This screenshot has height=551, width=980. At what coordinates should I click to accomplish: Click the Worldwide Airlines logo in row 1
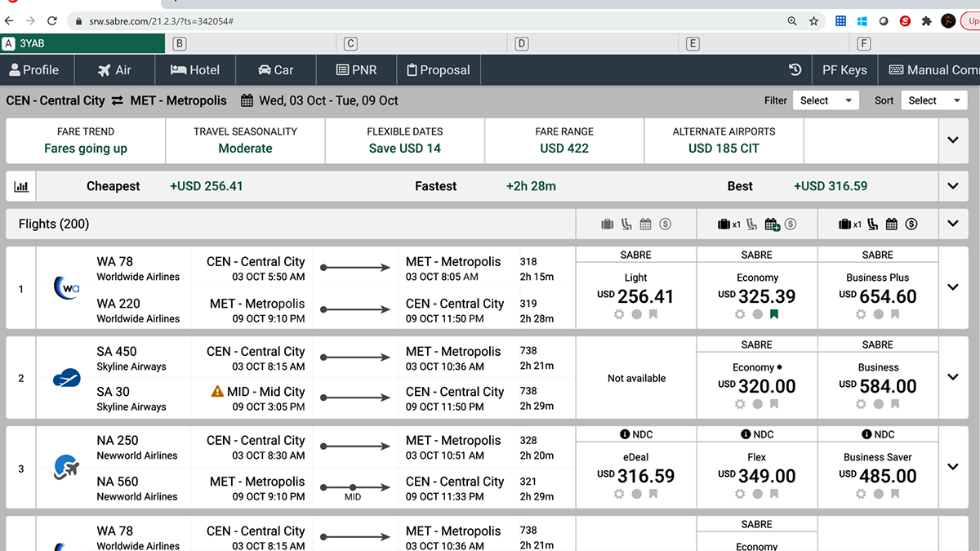pyautogui.click(x=66, y=287)
